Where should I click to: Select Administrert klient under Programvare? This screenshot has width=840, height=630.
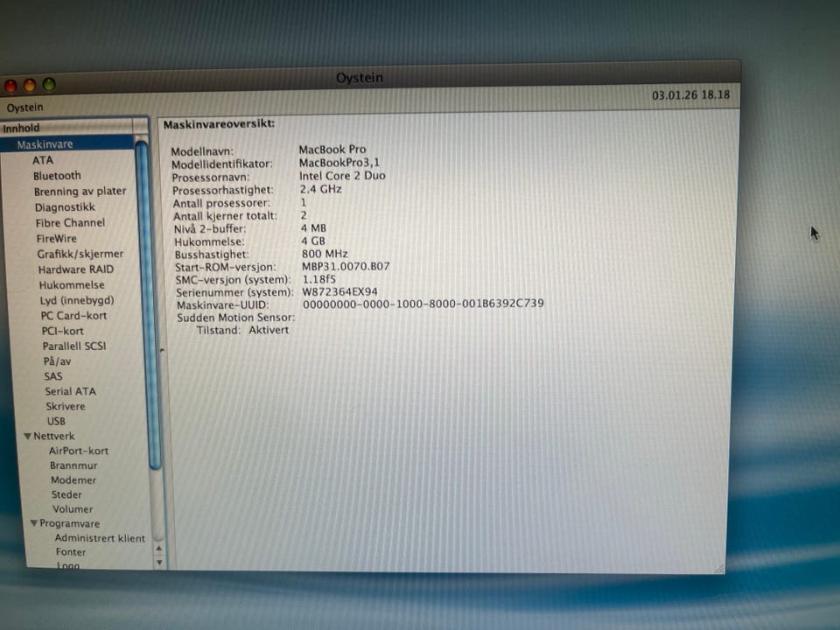click(x=100, y=538)
